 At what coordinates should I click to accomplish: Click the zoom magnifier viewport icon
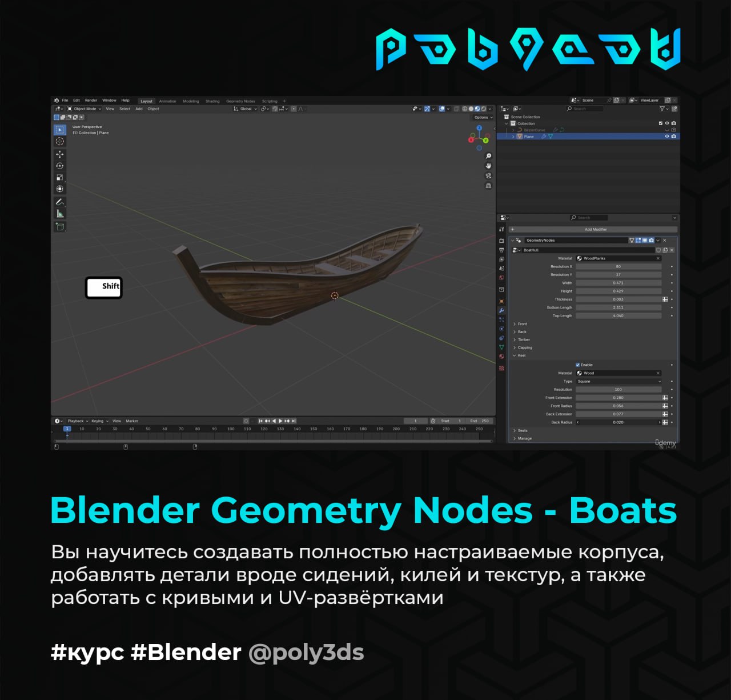[x=488, y=156]
